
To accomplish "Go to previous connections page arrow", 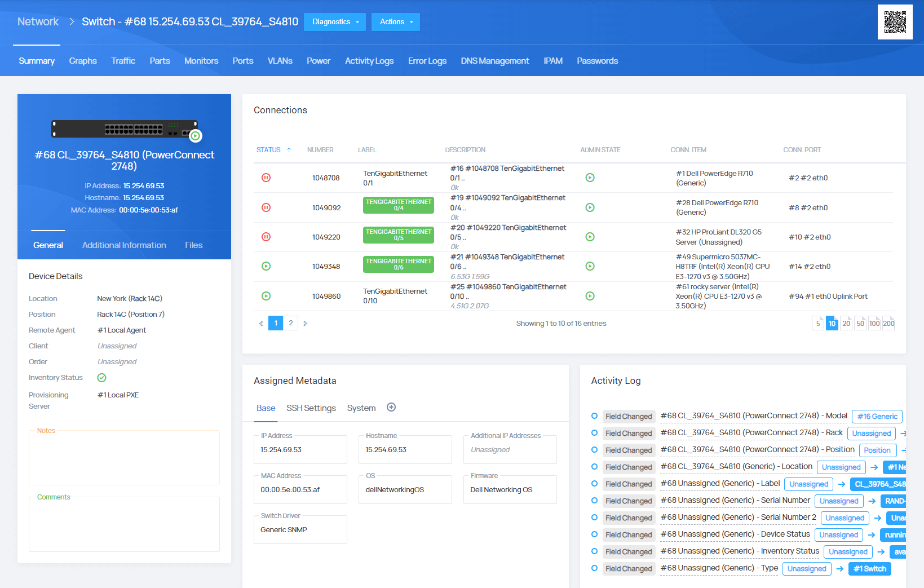I will pos(261,324).
